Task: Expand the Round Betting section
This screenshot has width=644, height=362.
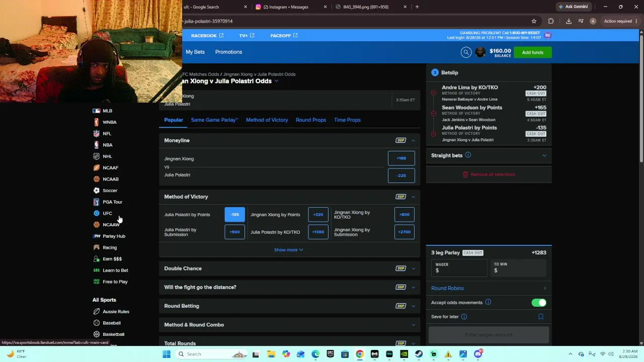Action: [413, 306]
